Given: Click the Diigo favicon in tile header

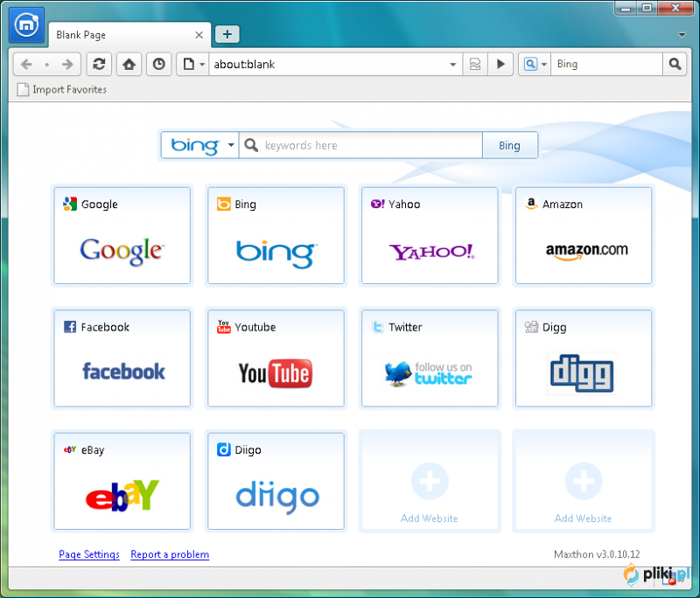Looking at the screenshot, I should (223, 449).
